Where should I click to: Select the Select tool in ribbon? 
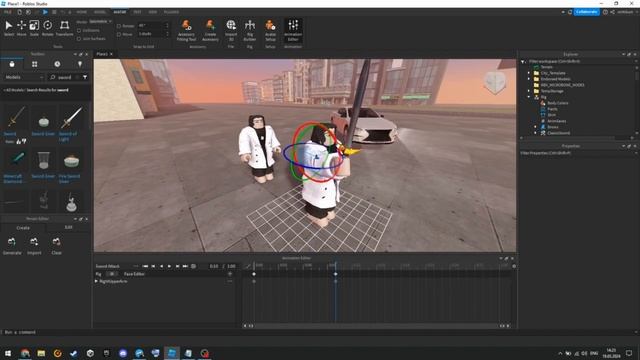click(9, 29)
